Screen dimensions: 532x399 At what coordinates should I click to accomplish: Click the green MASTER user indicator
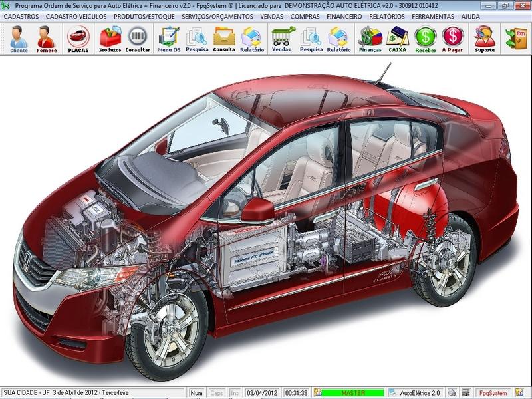click(x=353, y=393)
